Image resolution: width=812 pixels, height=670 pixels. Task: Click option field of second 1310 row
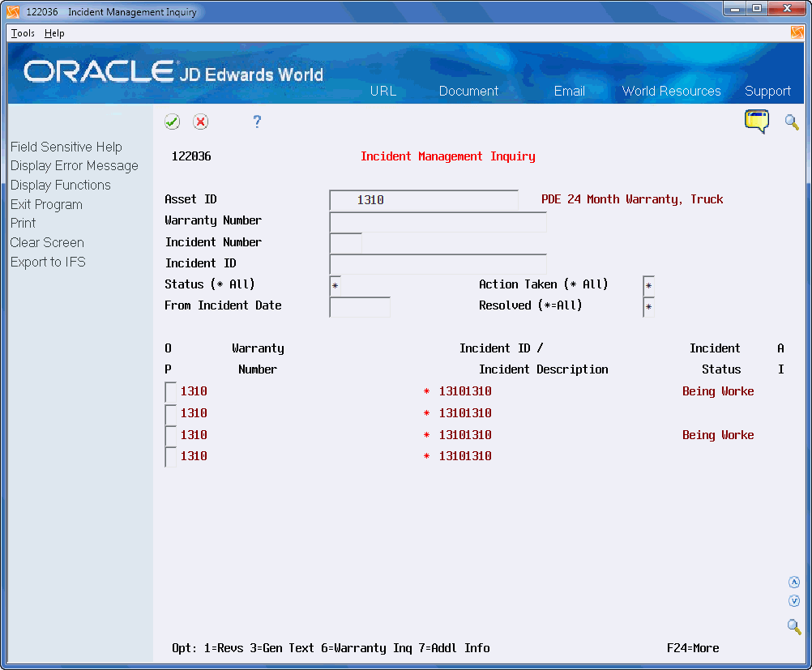(x=170, y=414)
